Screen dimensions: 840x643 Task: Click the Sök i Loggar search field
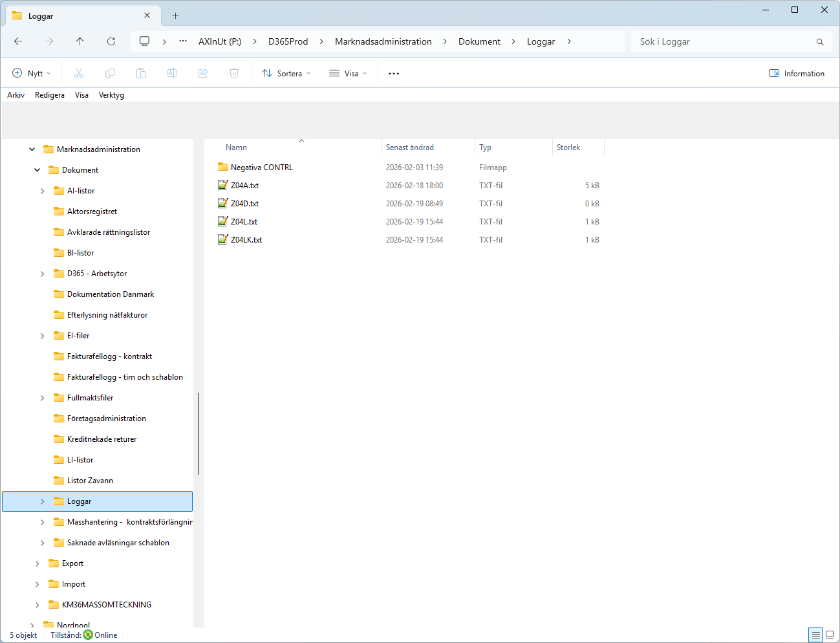click(724, 41)
